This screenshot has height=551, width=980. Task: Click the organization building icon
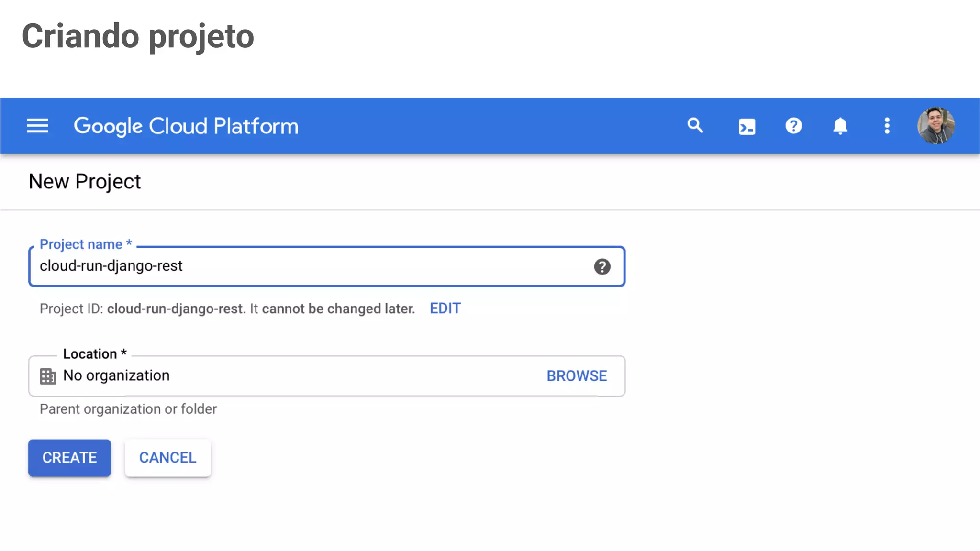48,376
